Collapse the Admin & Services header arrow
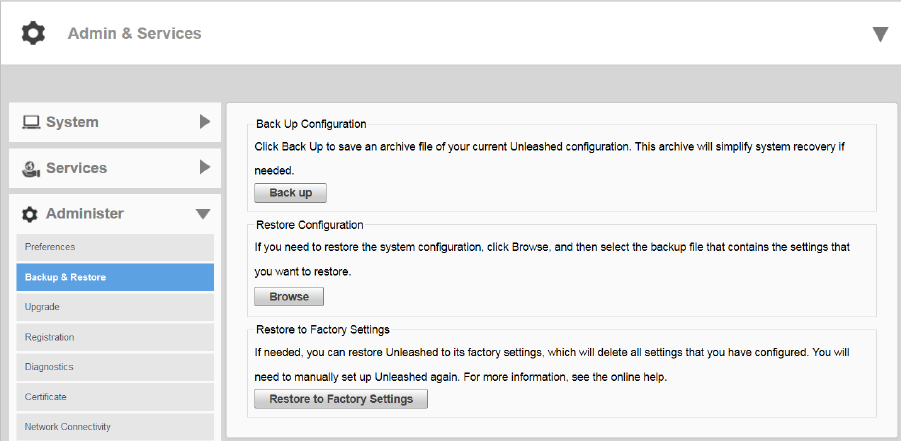 pos(880,34)
